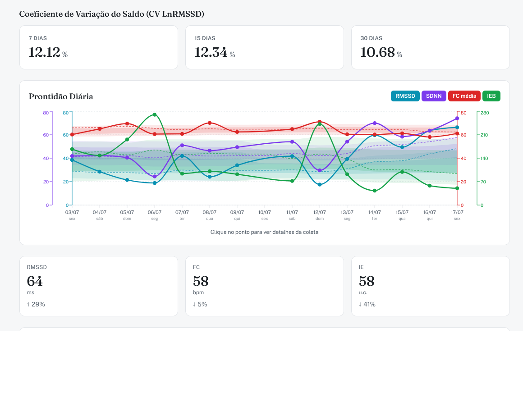Viewport: 523px width, 420px height.
Task: Click the 13/07 seg date label
Action: click(347, 215)
